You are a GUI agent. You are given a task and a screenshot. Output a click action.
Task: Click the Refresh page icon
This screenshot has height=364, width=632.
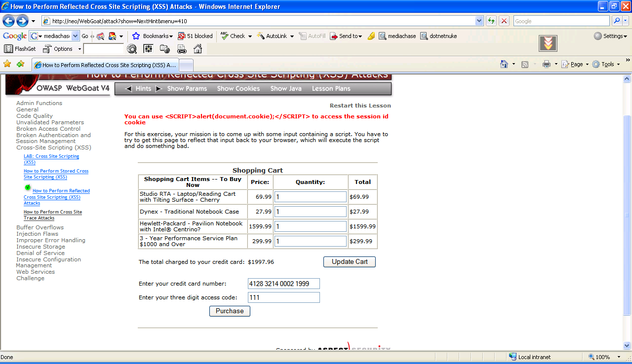pos(491,21)
